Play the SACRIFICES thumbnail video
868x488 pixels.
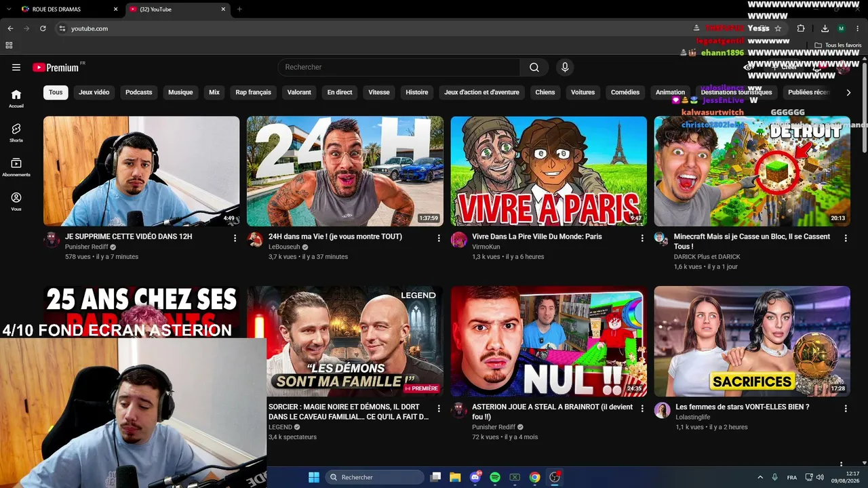pos(752,341)
